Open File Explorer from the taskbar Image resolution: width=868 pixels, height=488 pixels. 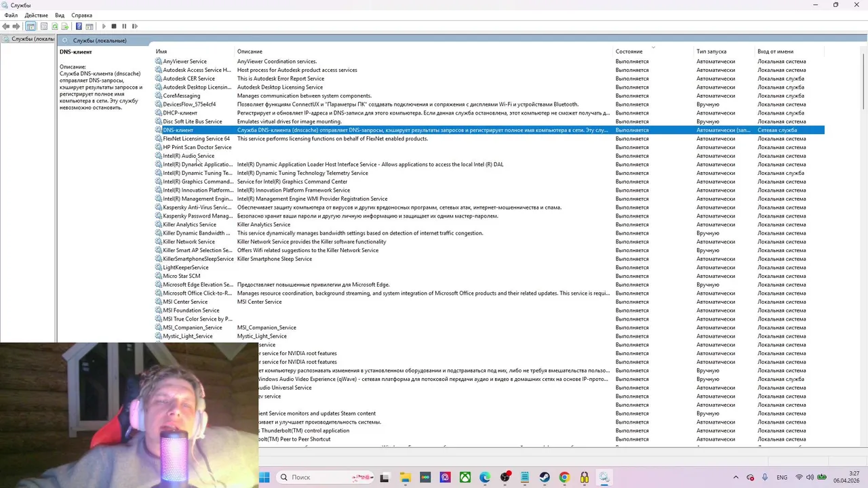(405, 477)
